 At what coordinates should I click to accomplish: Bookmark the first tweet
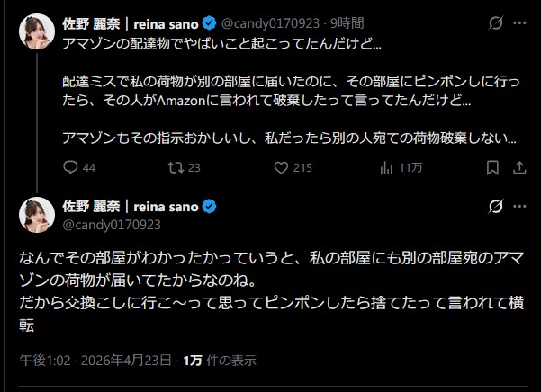(492, 167)
